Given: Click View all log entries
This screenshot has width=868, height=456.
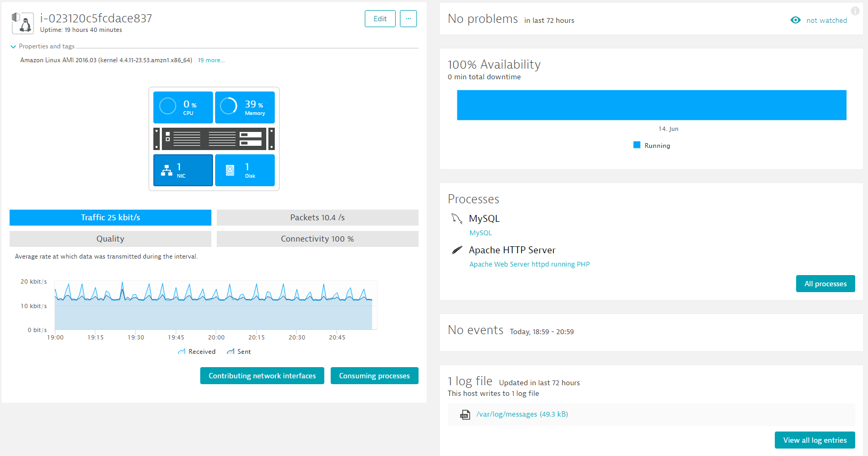Looking at the screenshot, I should [815, 440].
